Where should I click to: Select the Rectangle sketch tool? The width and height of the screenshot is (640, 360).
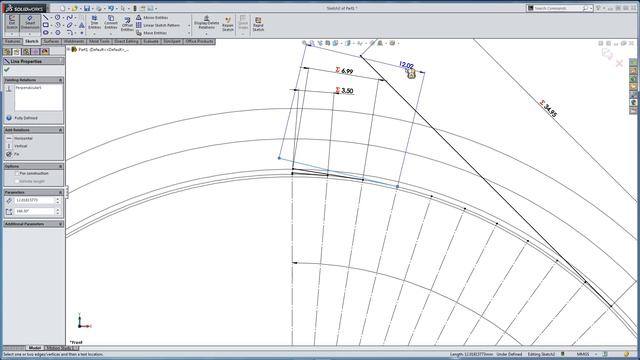click(x=46, y=25)
